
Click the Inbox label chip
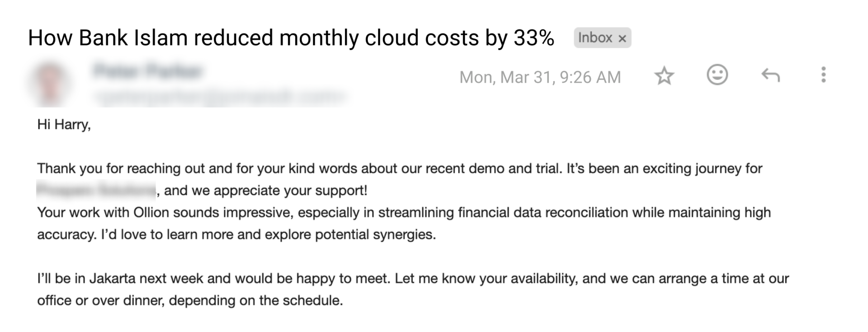tap(595, 38)
